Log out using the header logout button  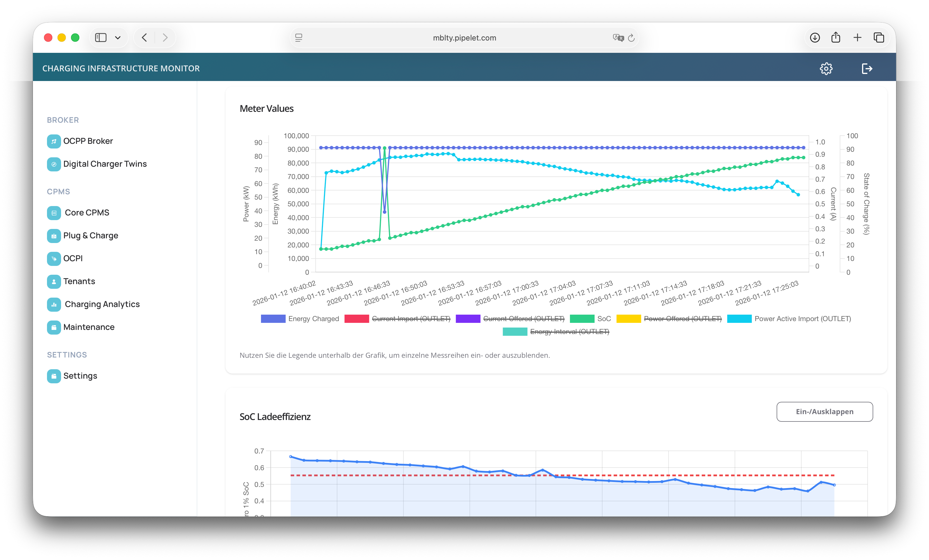[867, 68]
